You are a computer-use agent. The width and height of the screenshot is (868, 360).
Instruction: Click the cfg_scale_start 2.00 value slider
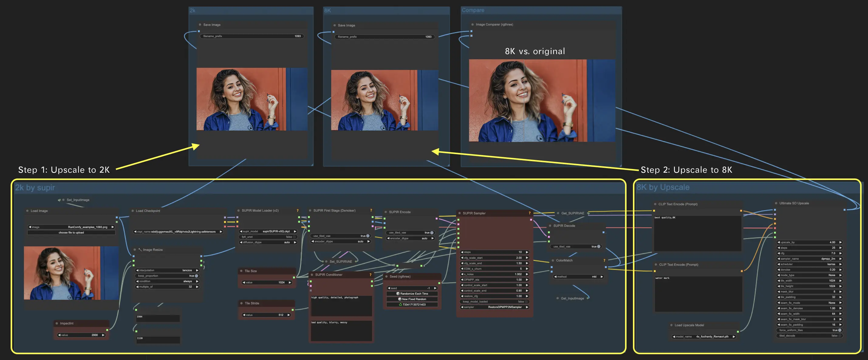[494, 258]
